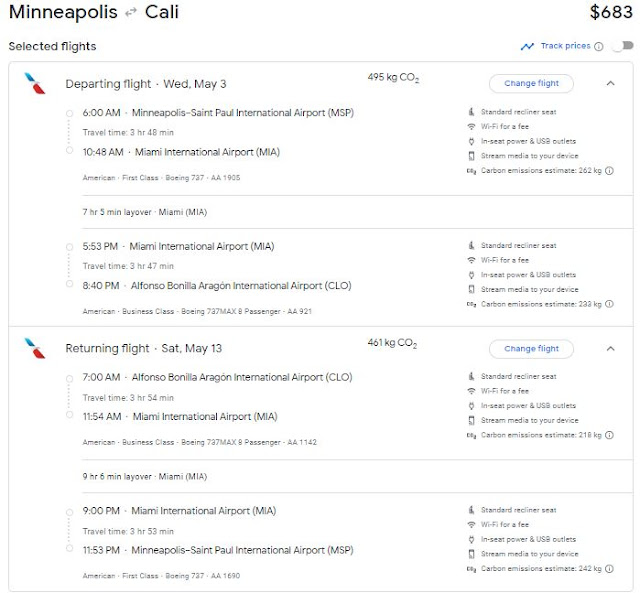Open the info icon for the 218 kg emissions estimate
The width and height of the screenshot is (640, 593).
pos(609,435)
